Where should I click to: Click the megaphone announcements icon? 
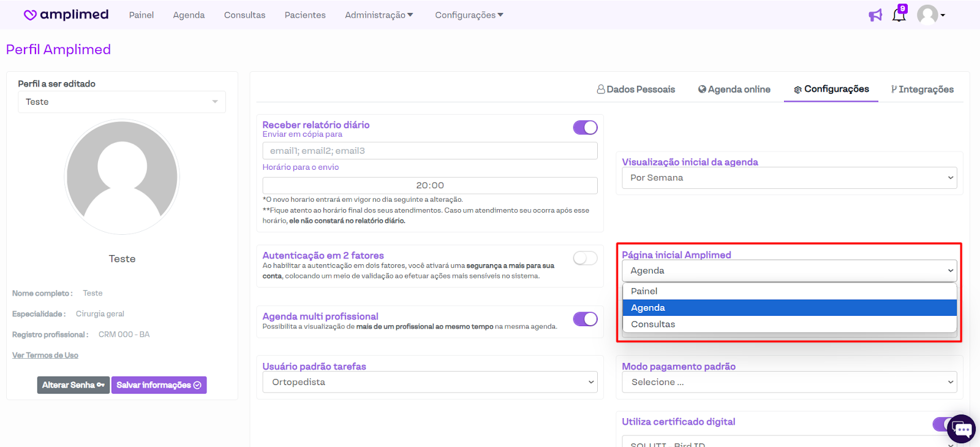875,15
